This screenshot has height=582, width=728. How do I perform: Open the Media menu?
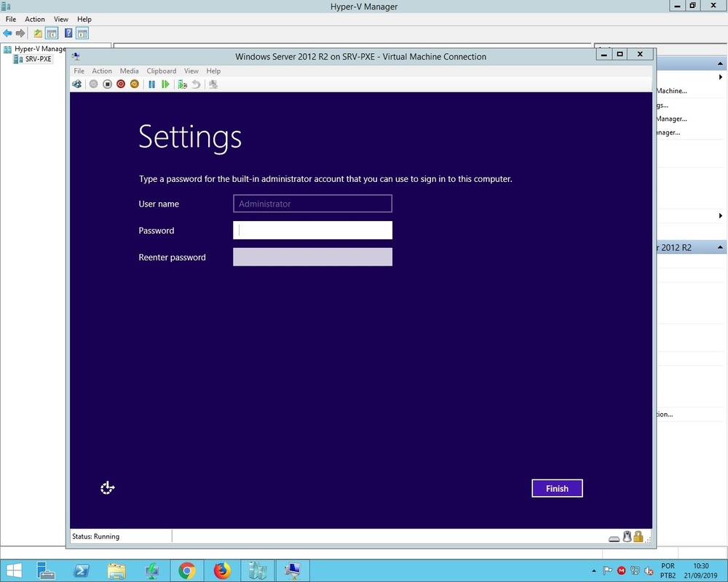tap(129, 71)
